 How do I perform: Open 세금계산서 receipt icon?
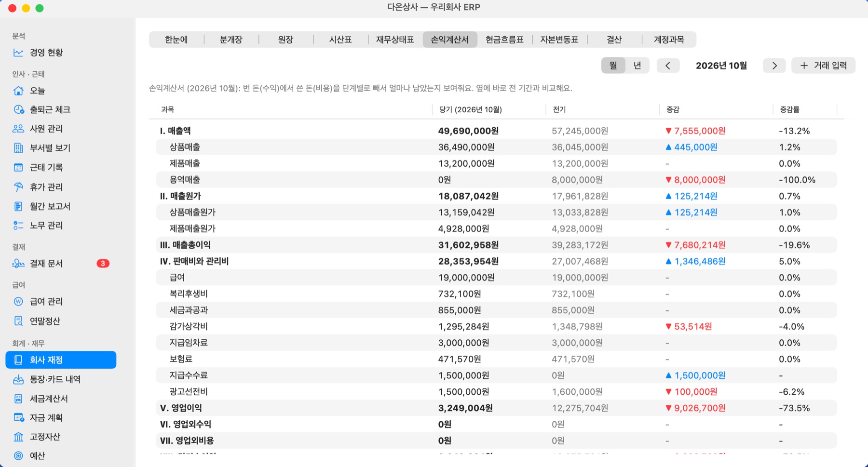pos(18,399)
